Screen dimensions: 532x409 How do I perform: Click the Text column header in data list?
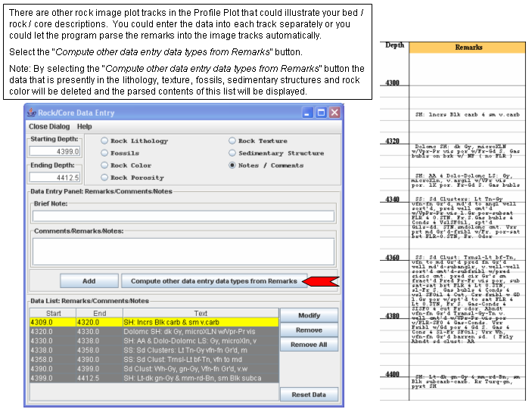tap(201, 313)
